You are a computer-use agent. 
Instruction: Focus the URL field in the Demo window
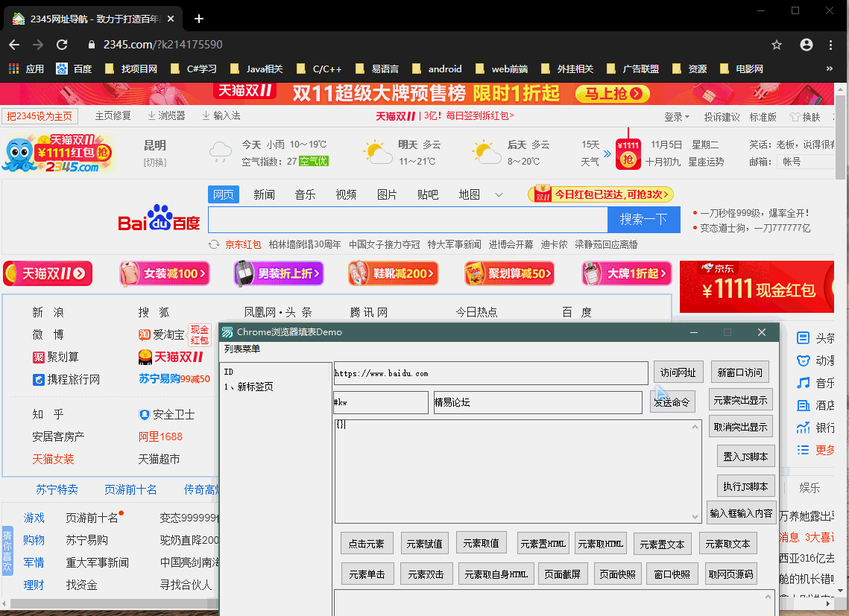[x=491, y=373]
